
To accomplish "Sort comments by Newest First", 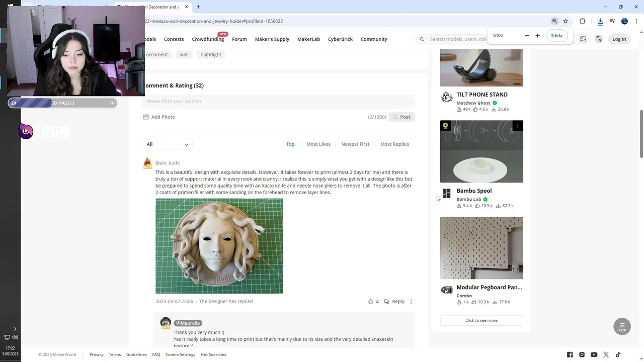I will (x=355, y=144).
